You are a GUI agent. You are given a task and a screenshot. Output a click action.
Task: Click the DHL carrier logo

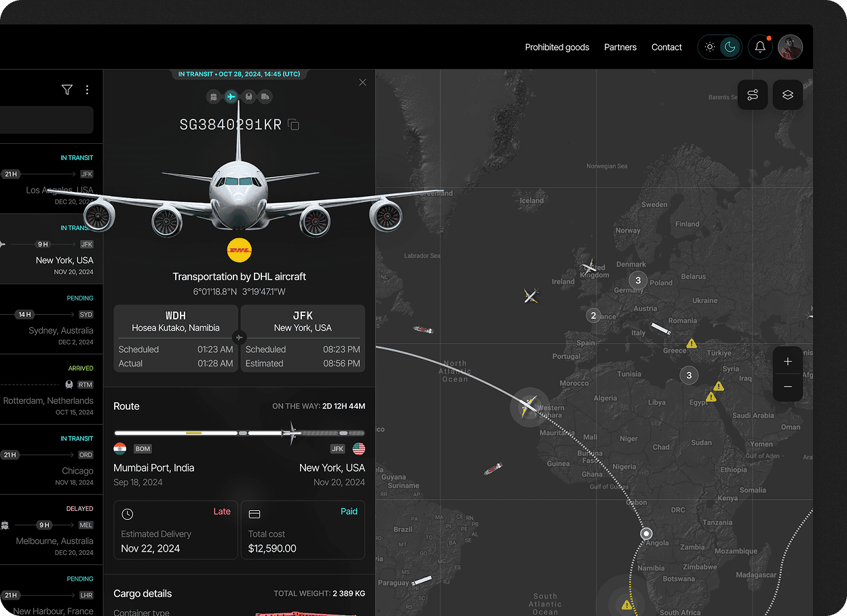click(x=240, y=250)
